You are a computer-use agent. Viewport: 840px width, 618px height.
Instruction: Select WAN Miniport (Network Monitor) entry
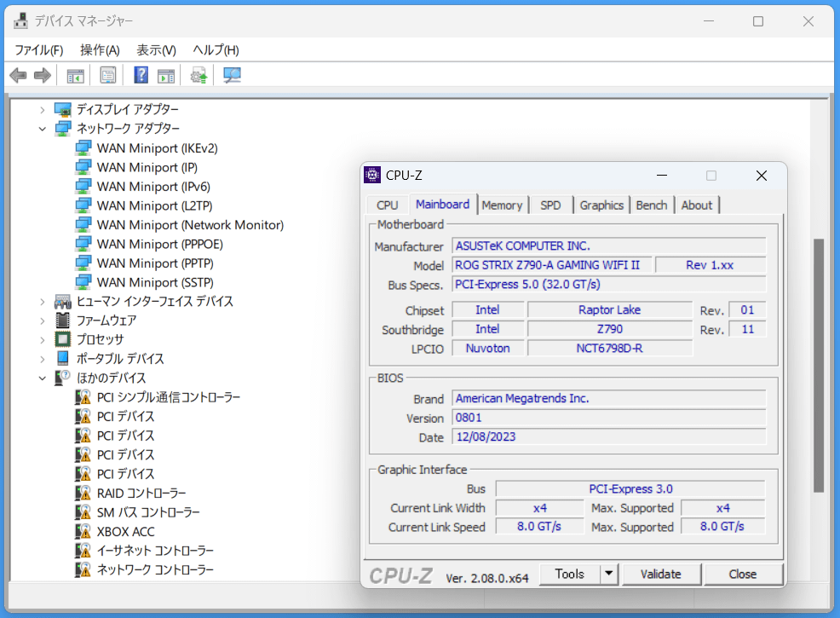click(190, 225)
